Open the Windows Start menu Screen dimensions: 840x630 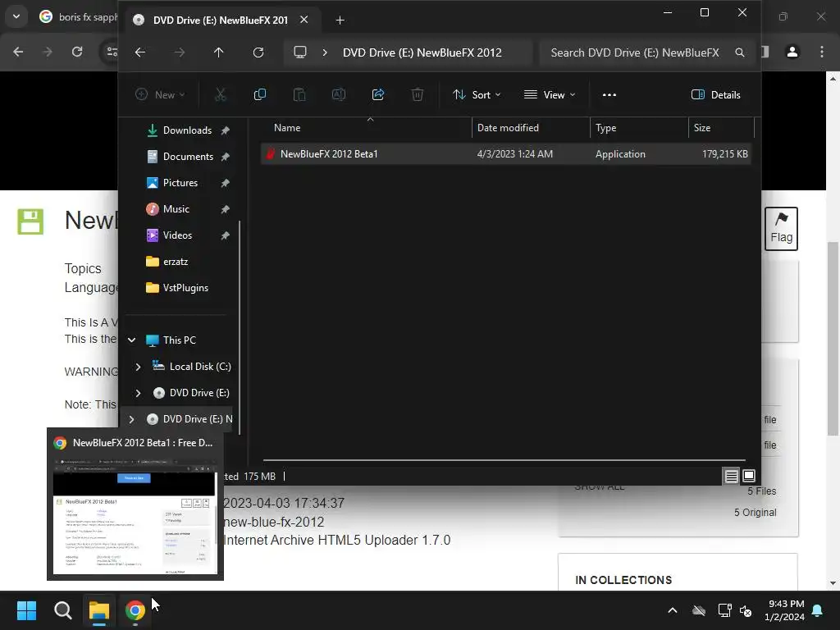click(x=26, y=610)
